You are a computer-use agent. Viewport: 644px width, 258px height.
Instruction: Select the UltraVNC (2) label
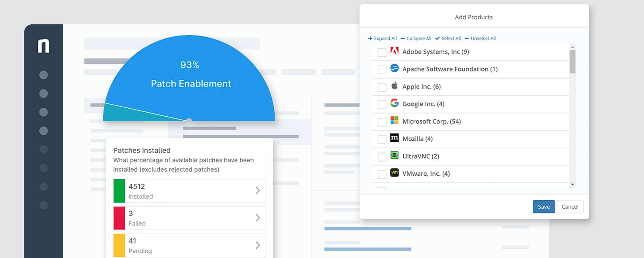(421, 156)
